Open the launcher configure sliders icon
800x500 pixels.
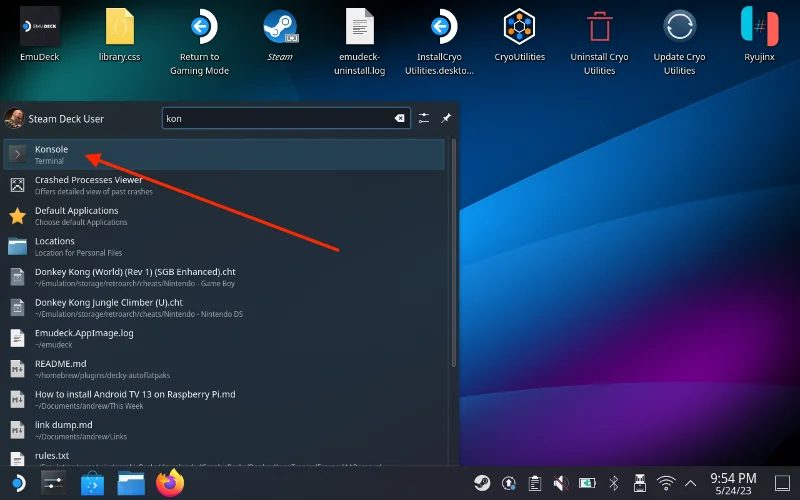[423, 118]
